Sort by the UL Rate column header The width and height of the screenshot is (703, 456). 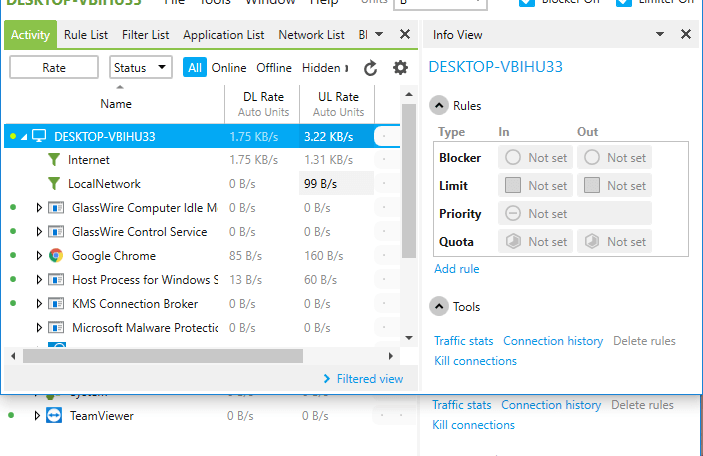click(338, 104)
